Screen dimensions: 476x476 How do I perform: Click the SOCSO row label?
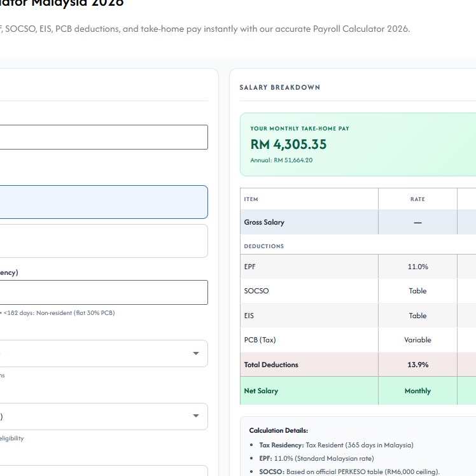pyautogui.click(x=256, y=291)
